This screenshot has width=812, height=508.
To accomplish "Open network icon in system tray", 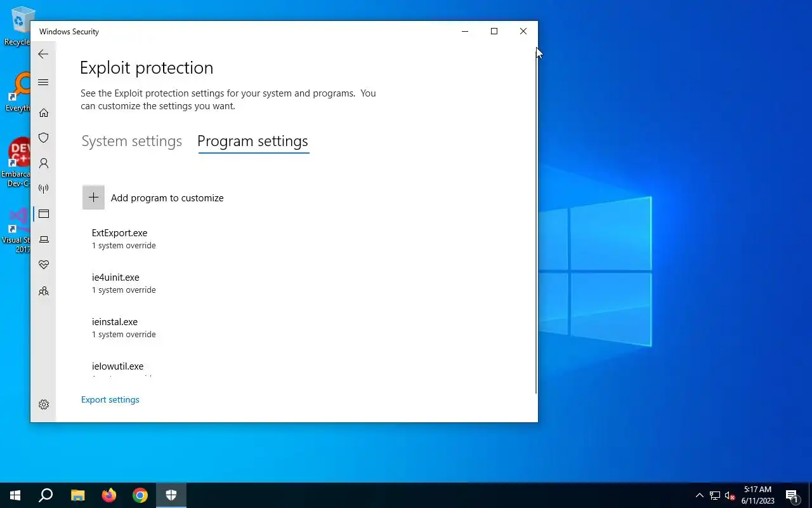I will [x=715, y=495].
